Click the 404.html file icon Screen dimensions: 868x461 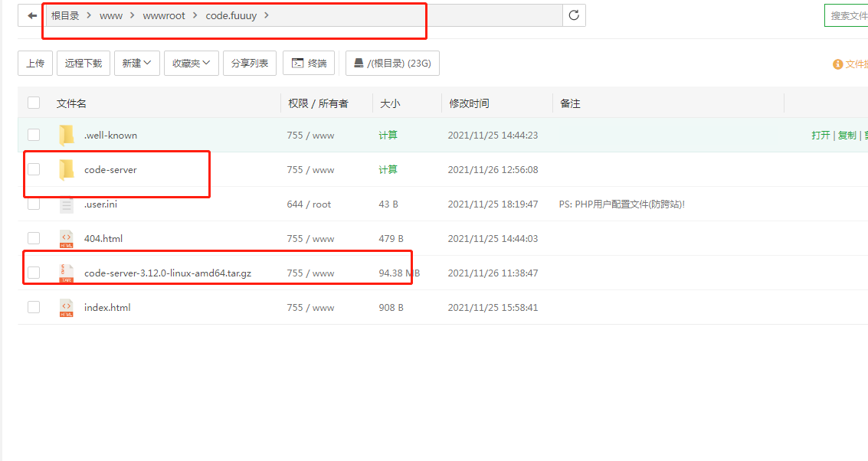tap(67, 238)
